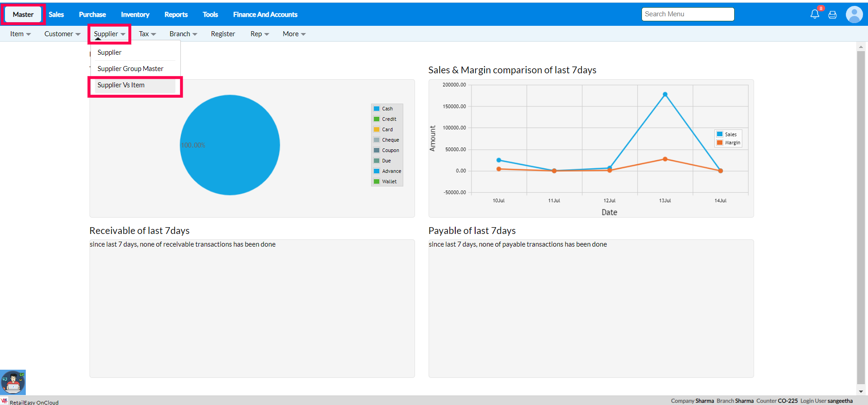Click the RetailEasy logo in footer
The height and width of the screenshot is (405, 868).
5,401
